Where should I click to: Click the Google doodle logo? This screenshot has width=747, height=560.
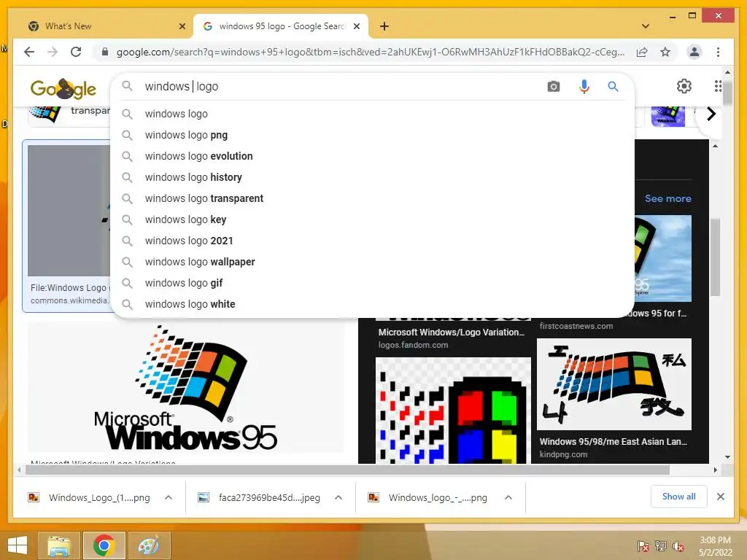[x=63, y=88]
